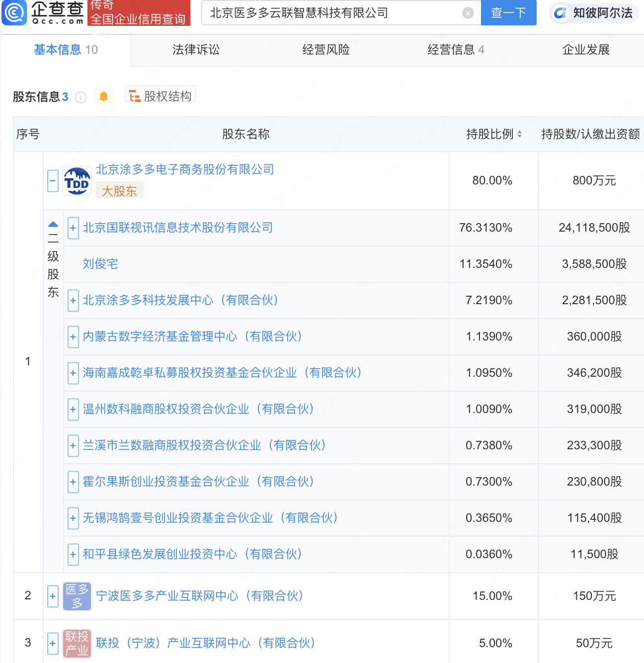Open 北京涂多多科技发展中心 link
The height and width of the screenshot is (663, 644).
pos(181,300)
